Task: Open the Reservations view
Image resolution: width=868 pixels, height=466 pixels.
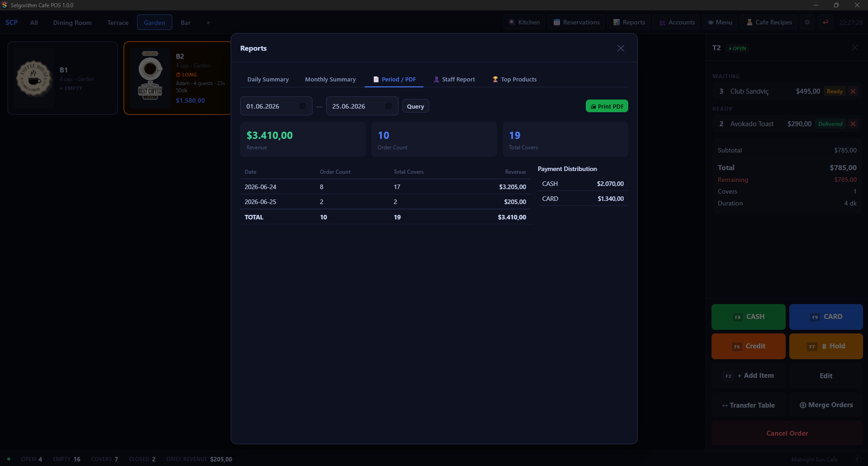Action: point(577,22)
